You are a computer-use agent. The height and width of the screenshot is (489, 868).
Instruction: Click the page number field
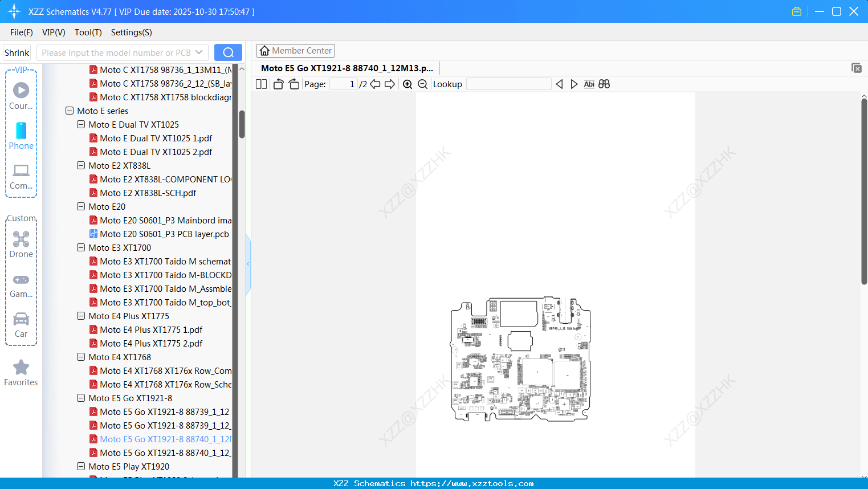[343, 84]
